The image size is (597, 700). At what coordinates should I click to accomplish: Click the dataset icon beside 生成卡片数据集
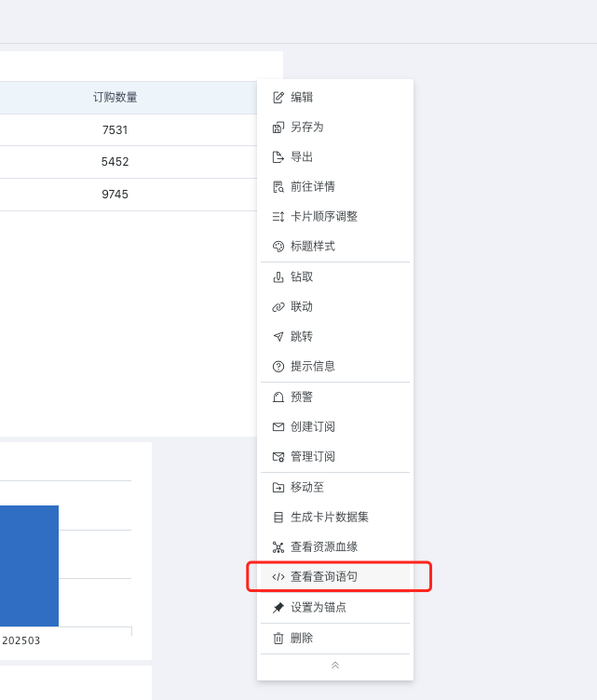(278, 518)
